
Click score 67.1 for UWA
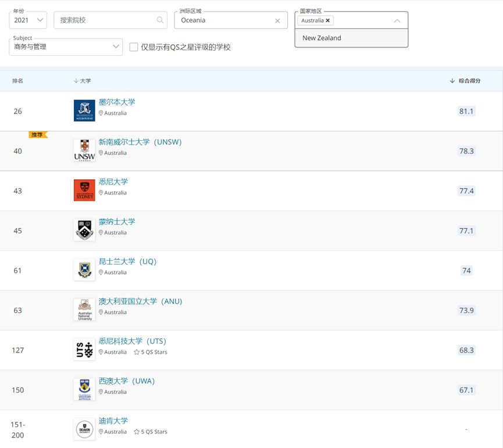tap(466, 390)
